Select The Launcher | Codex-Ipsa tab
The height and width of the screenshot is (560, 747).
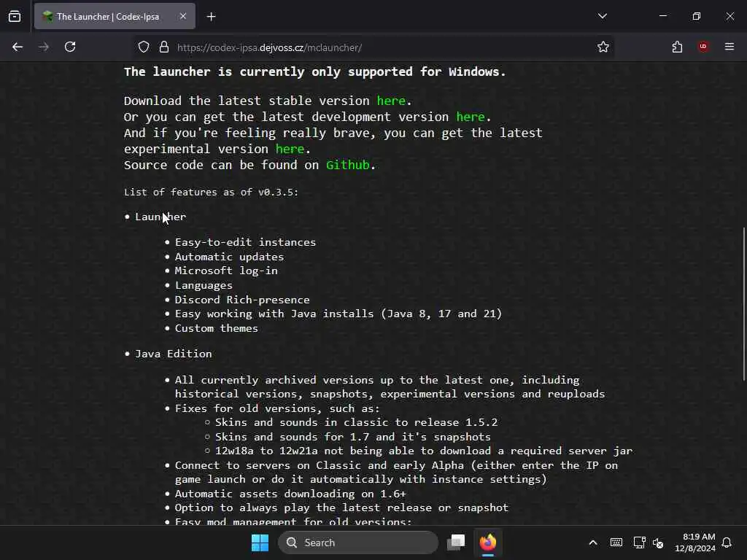115,17
